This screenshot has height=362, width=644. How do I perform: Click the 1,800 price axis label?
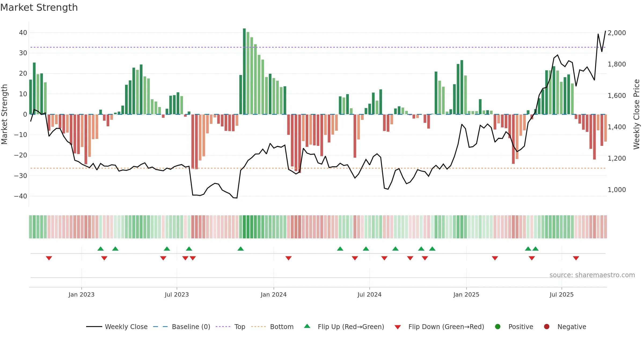617,64
